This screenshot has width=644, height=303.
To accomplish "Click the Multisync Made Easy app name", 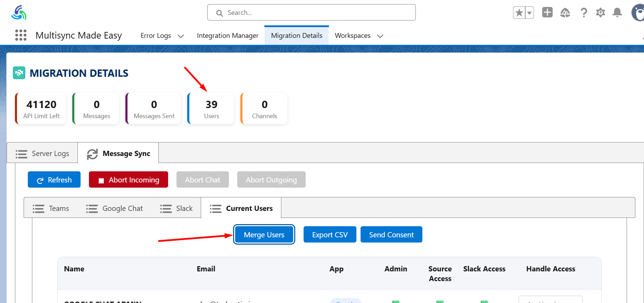I will [79, 35].
